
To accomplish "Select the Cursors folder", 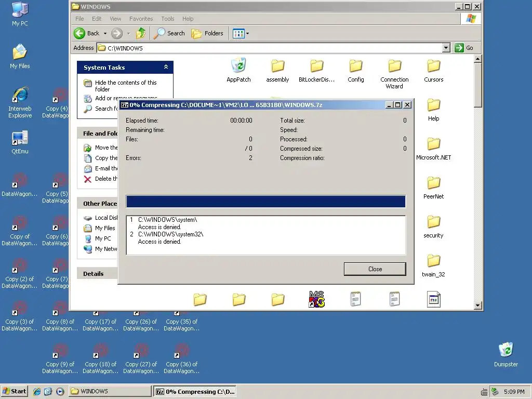I will click(434, 70).
